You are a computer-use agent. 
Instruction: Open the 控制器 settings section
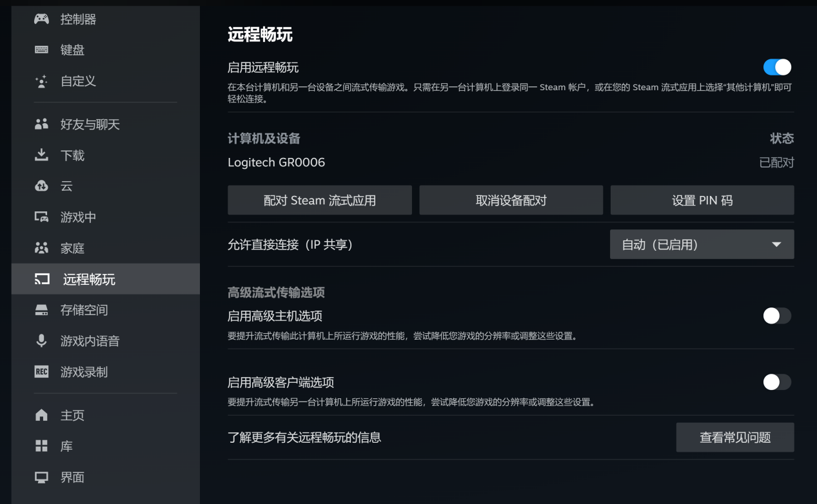point(106,19)
